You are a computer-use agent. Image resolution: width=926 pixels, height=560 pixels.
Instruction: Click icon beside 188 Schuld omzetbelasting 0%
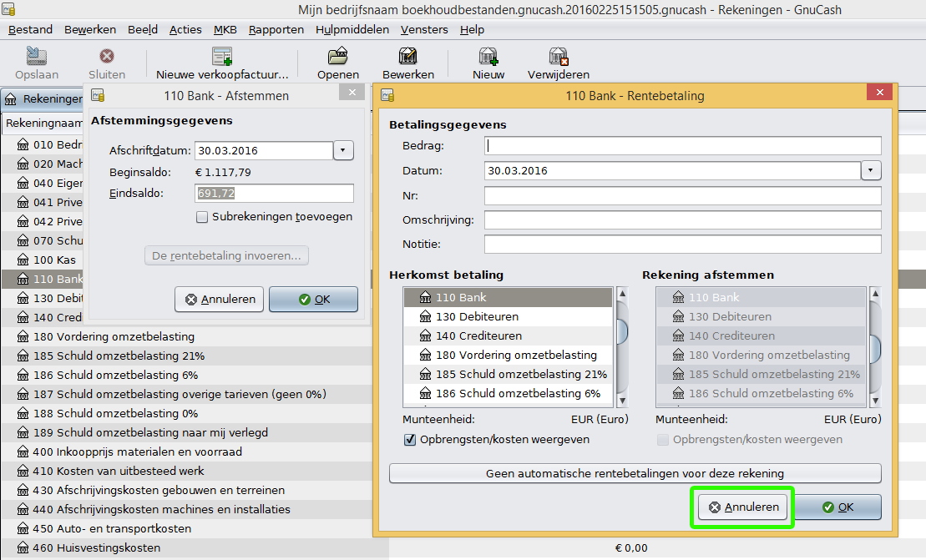[23, 414]
